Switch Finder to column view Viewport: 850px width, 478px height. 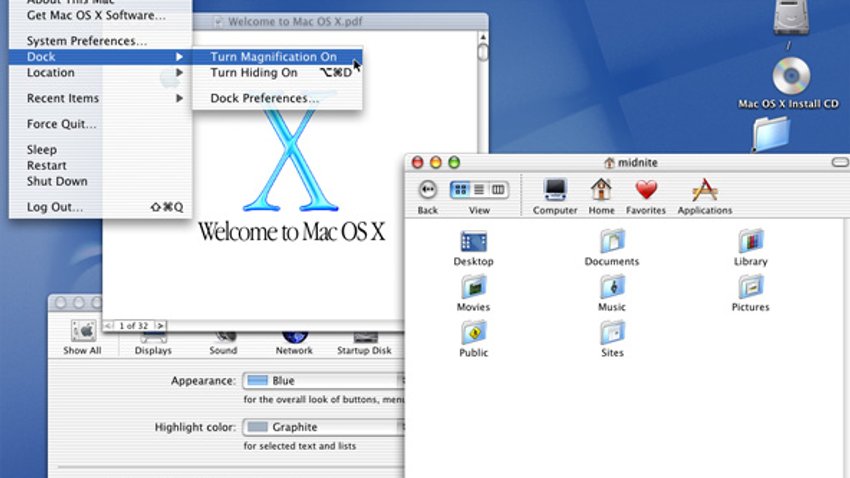pos(498,190)
